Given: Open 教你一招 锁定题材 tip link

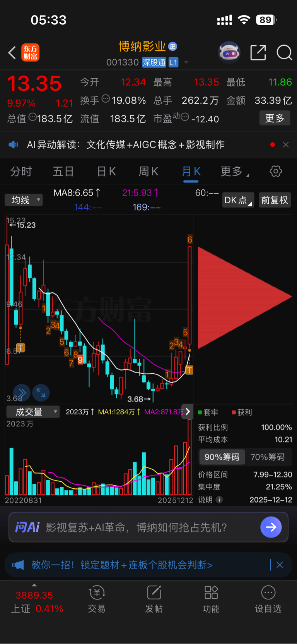Looking at the screenshot, I should (x=122, y=565).
